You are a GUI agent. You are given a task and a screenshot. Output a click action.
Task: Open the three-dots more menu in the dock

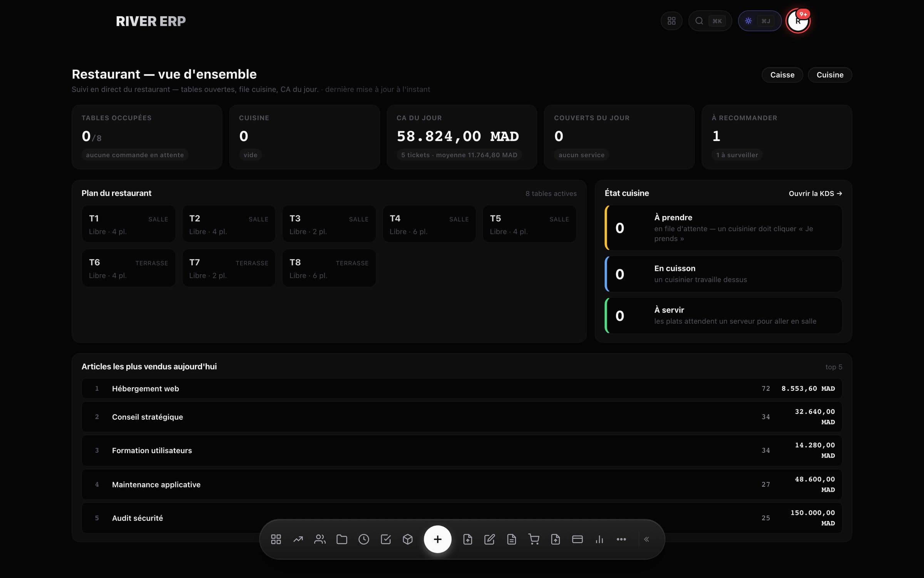(621, 539)
